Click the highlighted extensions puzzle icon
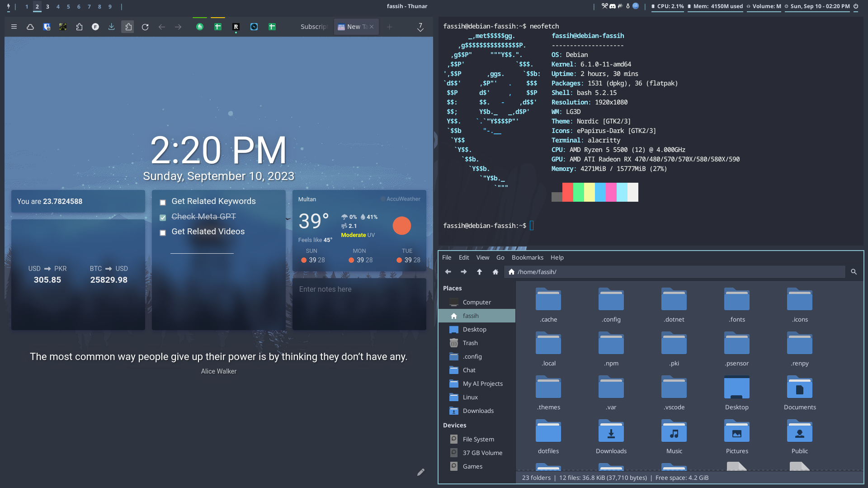The width and height of the screenshot is (868, 488). coord(128,27)
